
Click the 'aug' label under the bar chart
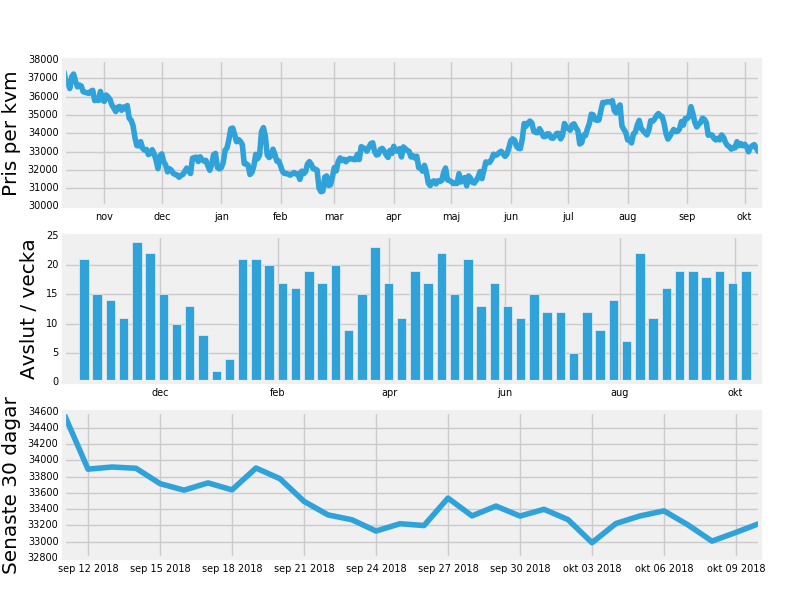[620, 393]
